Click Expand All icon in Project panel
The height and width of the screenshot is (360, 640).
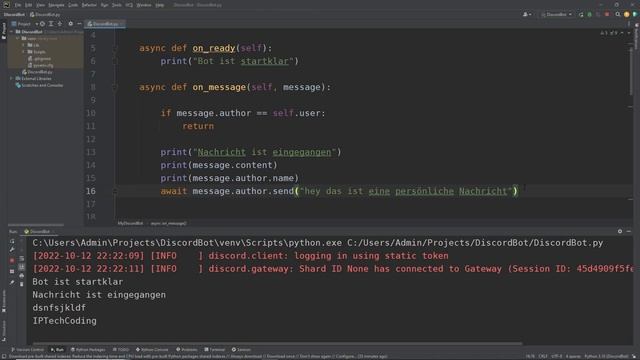(x=51, y=24)
